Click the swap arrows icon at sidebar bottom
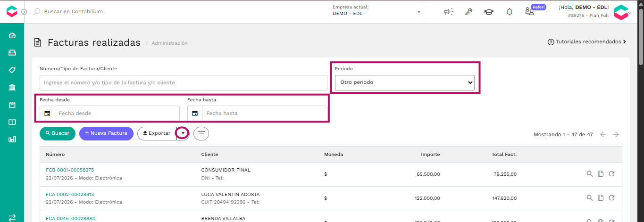The height and width of the screenshot is (222, 644). [x=12, y=217]
